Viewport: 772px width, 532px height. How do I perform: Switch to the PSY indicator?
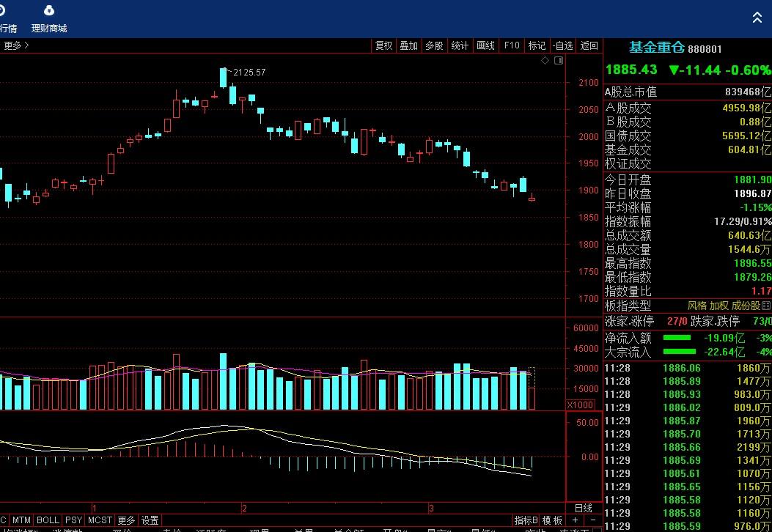coord(73,520)
